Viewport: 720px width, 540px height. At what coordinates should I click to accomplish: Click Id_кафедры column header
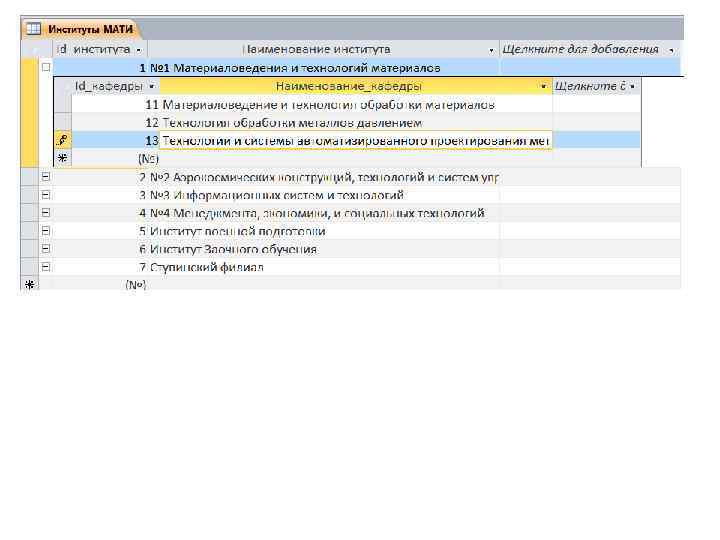(115, 86)
